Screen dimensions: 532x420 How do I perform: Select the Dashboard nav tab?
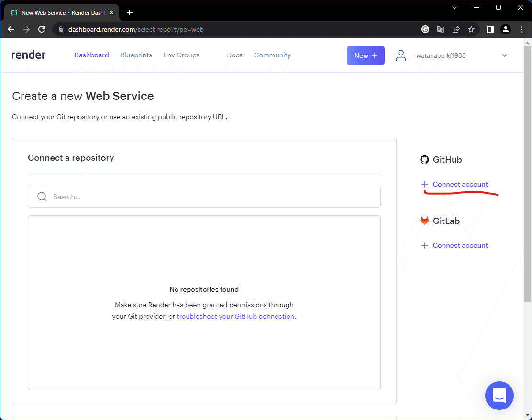tap(91, 55)
